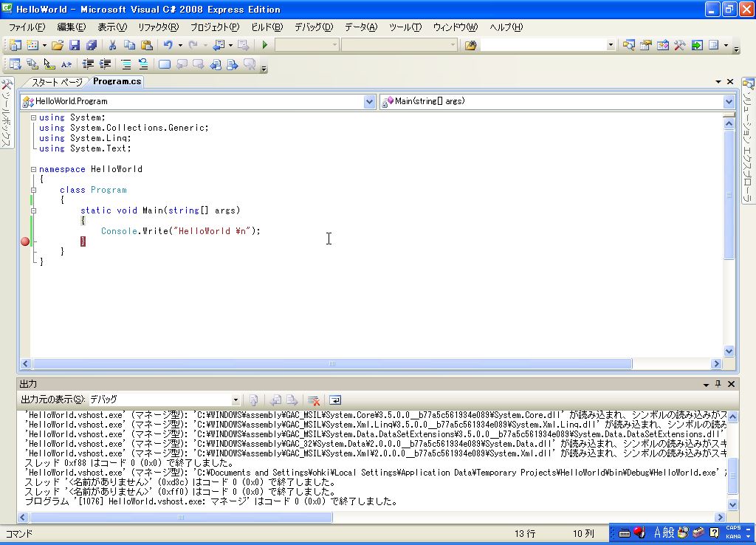
Task: Open the Output panel window position menu
Action: (706, 385)
